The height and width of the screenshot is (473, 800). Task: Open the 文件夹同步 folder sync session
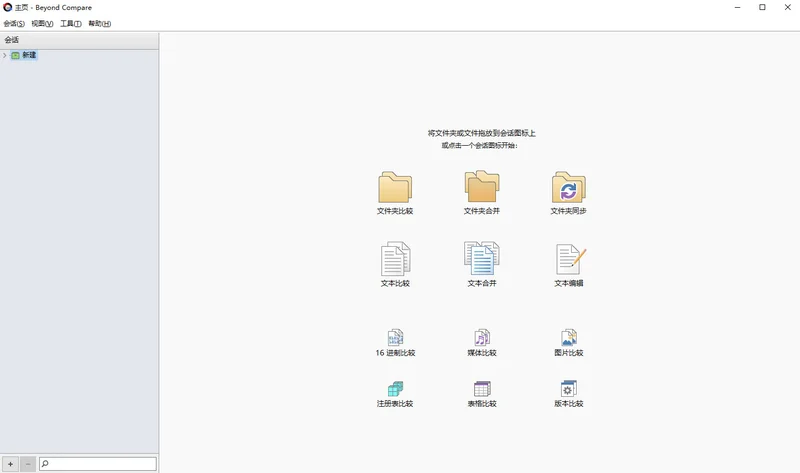[568, 192]
